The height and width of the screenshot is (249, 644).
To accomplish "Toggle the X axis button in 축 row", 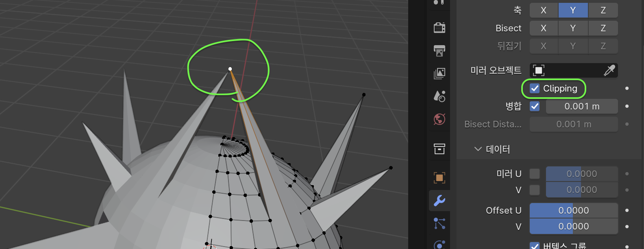I will point(544,10).
